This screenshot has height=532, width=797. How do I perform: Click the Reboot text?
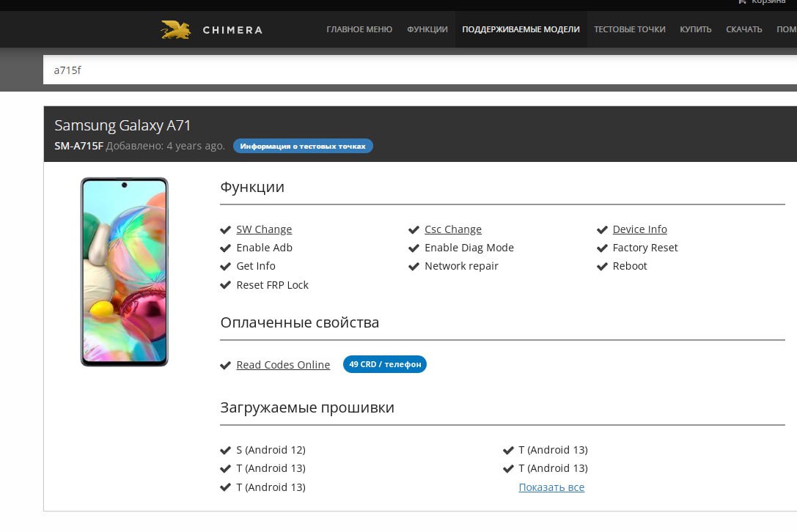coord(630,266)
